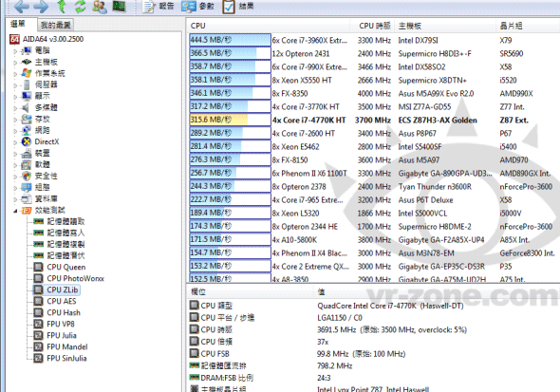Screen dimensions: 560x392
Task: Click the green monitor icon in toolbar
Action: tap(119, 6)
